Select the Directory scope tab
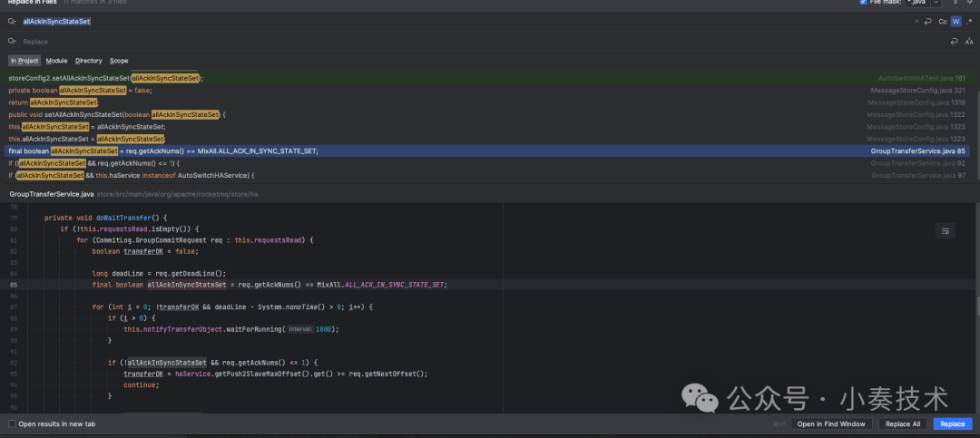This screenshot has width=980, height=438. [x=89, y=61]
